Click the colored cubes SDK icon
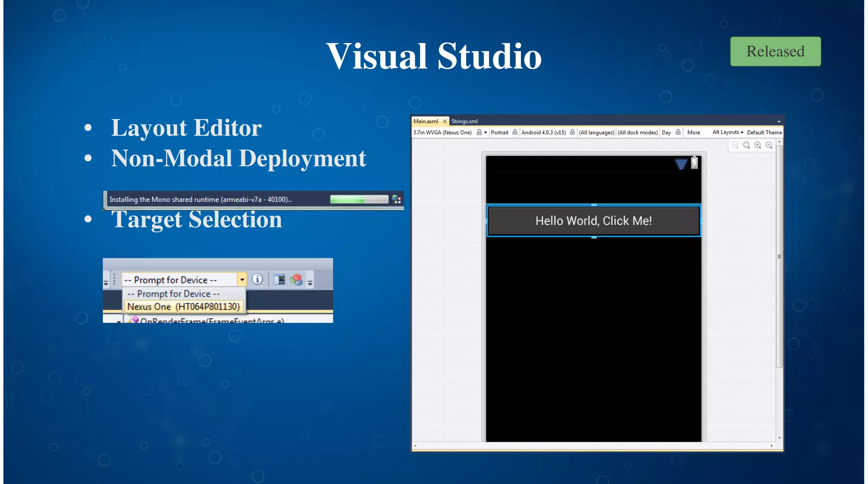The image size is (868, 484). (297, 280)
